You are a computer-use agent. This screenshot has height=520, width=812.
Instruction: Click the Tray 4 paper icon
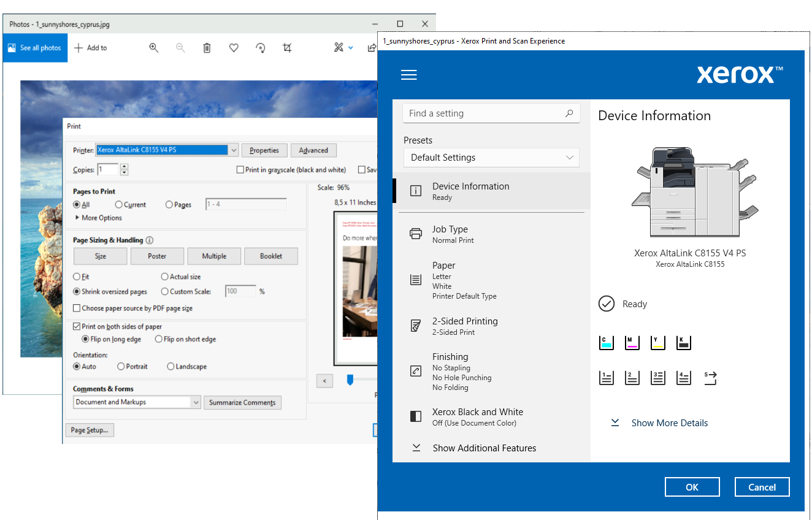[x=684, y=378]
